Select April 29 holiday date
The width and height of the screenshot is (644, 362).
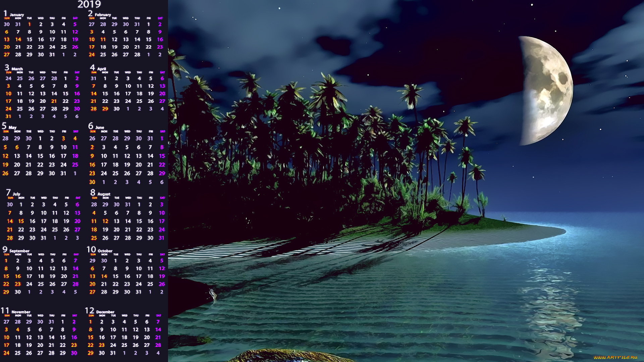pyautogui.click(x=105, y=109)
